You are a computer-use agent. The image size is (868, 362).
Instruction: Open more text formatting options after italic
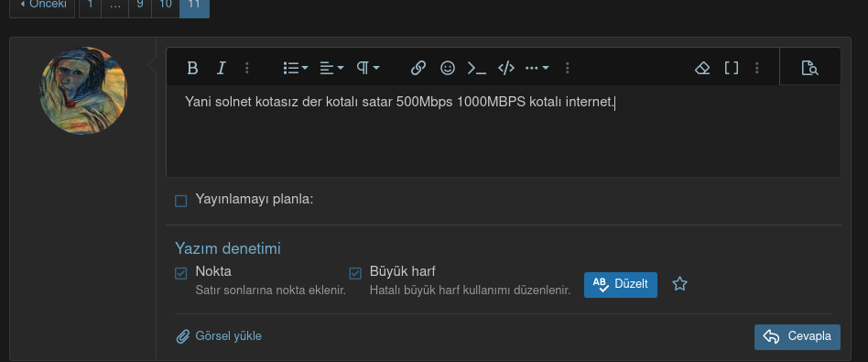247,68
